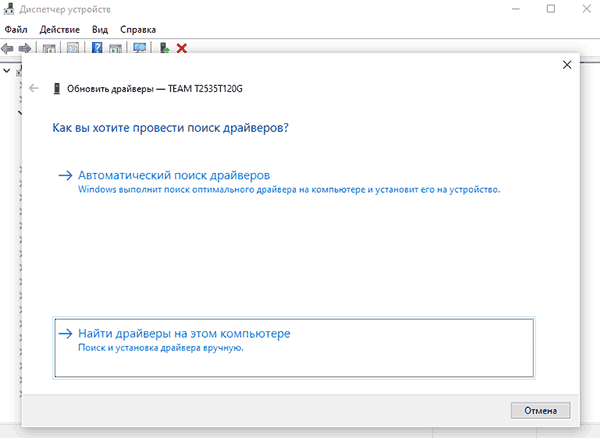Click the drive icon beside dialog title
Image resolution: width=600 pixels, height=438 pixels.
(x=57, y=89)
